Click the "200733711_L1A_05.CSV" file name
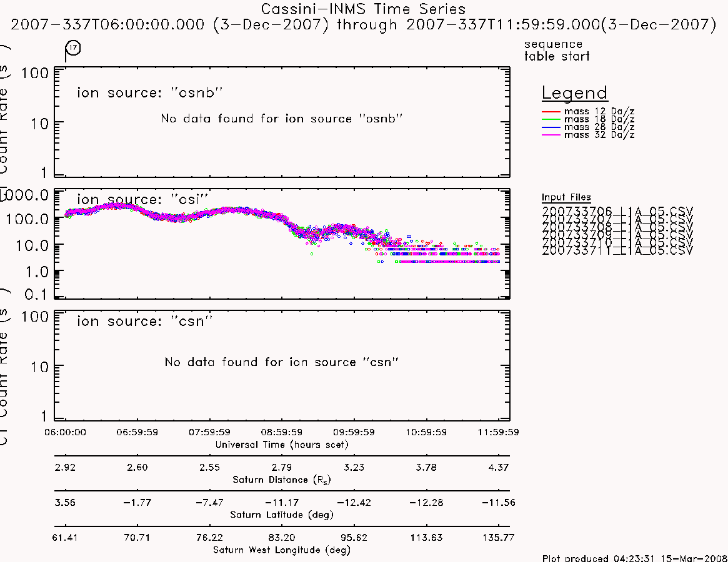This screenshot has height=562, width=728. point(617,251)
